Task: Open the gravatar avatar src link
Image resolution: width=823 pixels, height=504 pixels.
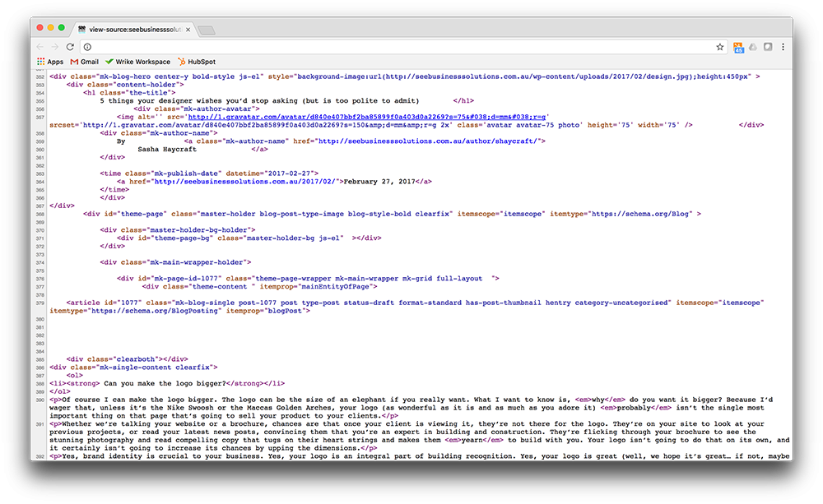Action: point(367,117)
